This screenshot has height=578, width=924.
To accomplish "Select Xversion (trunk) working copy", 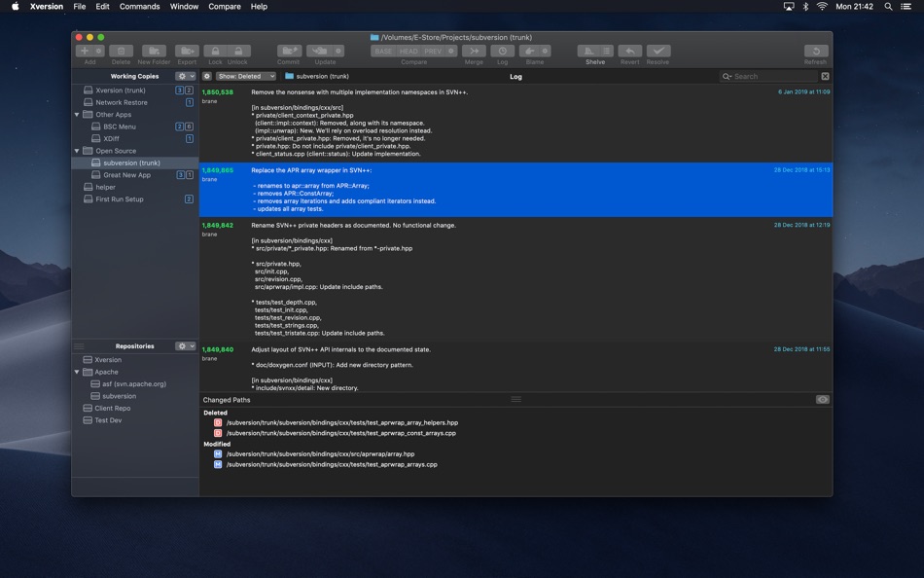I will tap(135, 90).
